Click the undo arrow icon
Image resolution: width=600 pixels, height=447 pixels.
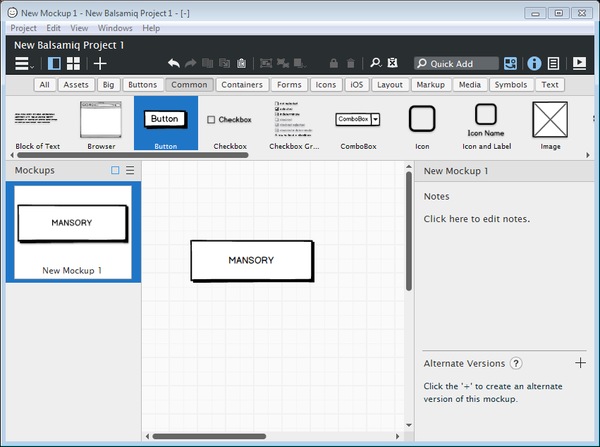[174, 63]
